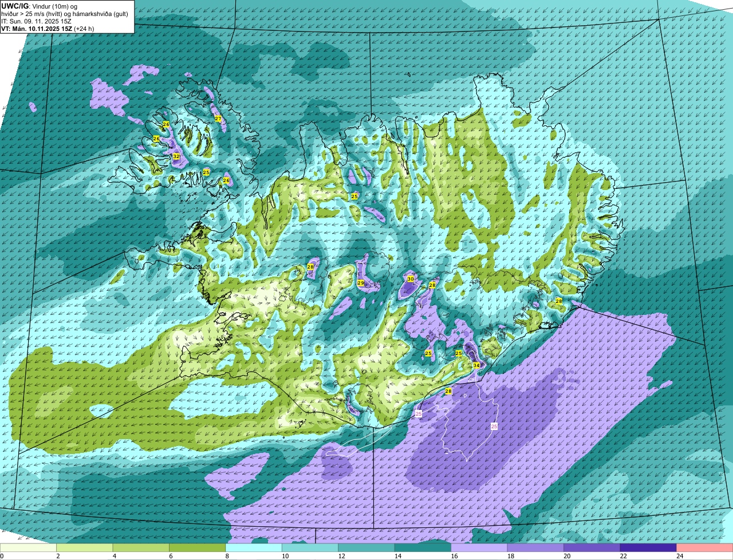733x560 pixels.
Task: Click legend tick value "24"
Action: tap(679, 556)
